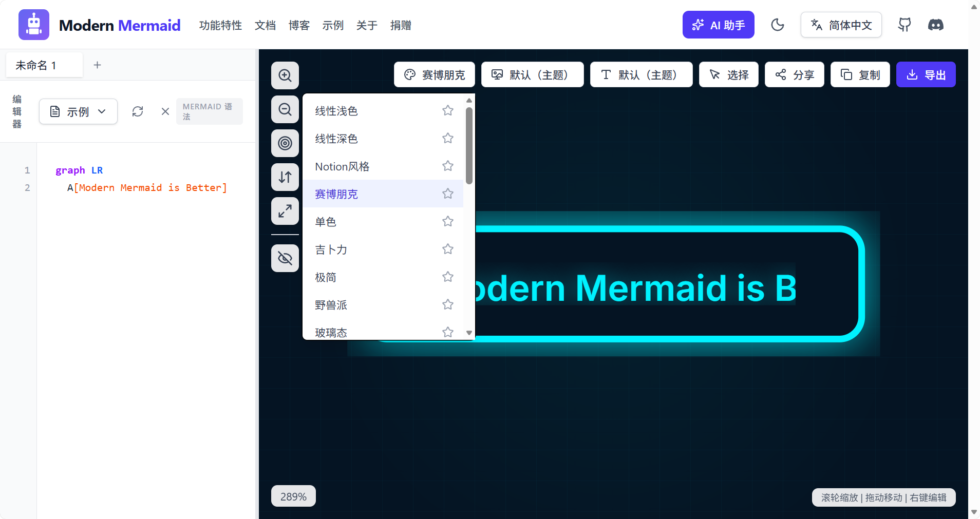Click the diagram node in preview
Image resolution: width=980 pixels, height=519 pixels.
click(668, 284)
